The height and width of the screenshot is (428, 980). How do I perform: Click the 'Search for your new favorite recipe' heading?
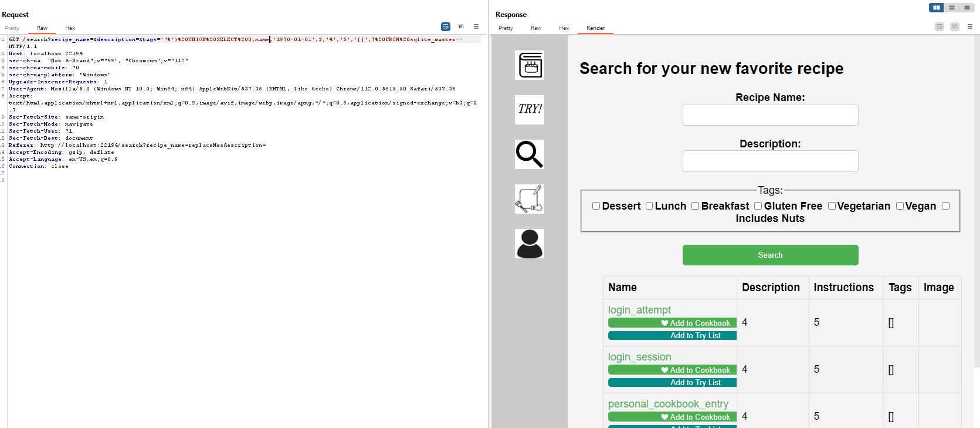(711, 69)
